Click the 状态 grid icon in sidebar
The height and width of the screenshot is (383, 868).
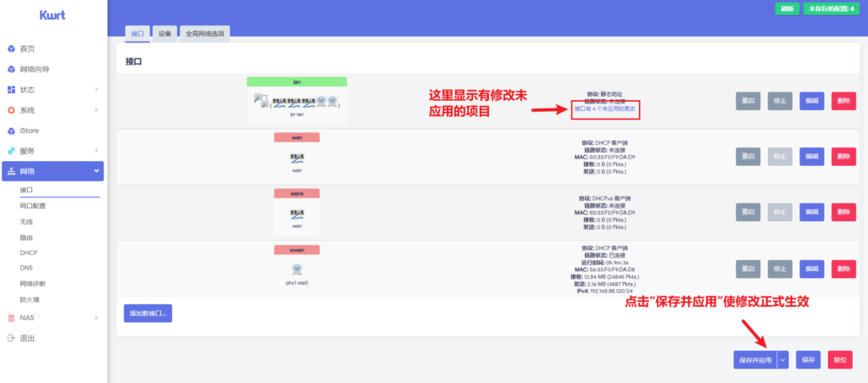pos(11,90)
